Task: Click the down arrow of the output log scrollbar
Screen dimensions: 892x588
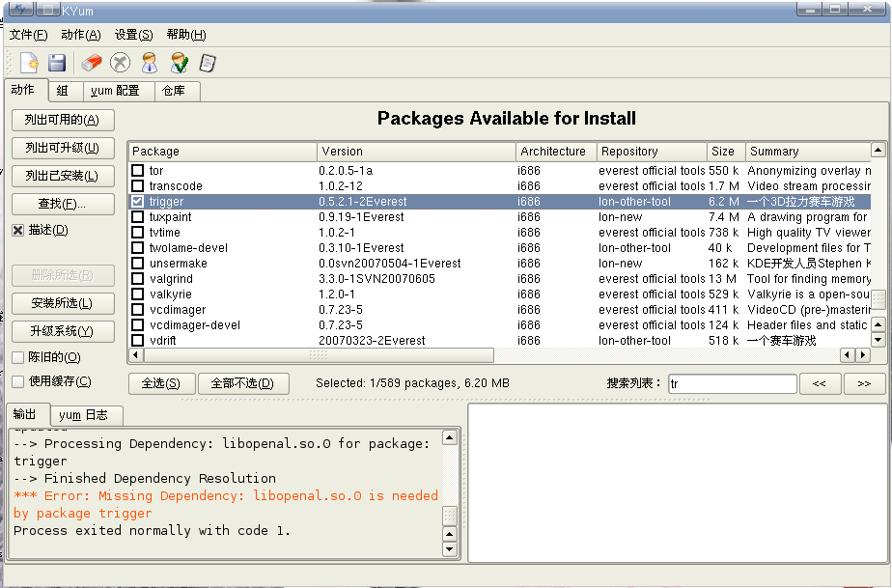Action: coord(450,550)
